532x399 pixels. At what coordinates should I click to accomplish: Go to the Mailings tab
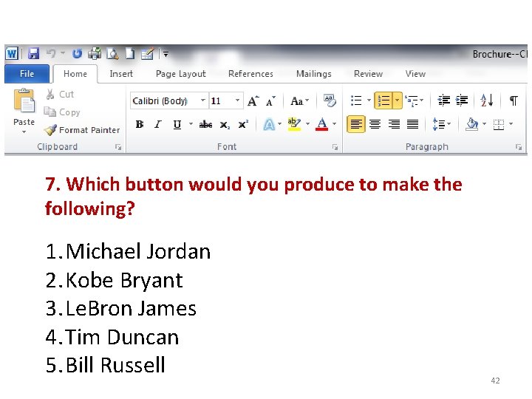[x=314, y=74]
